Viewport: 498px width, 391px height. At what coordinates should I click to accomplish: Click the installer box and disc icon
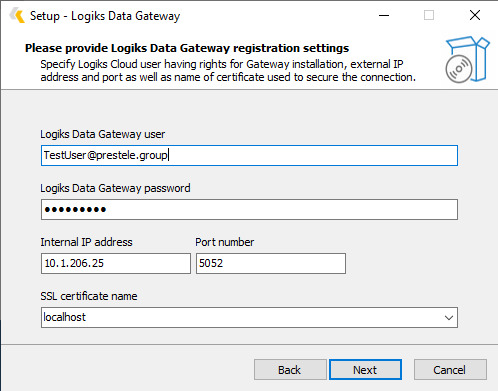(467, 59)
